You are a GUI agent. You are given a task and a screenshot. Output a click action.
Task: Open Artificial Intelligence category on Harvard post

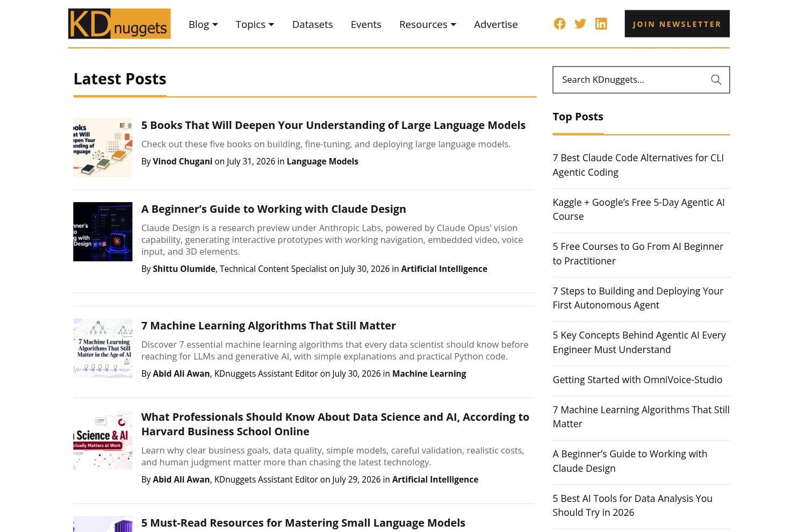click(435, 479)
